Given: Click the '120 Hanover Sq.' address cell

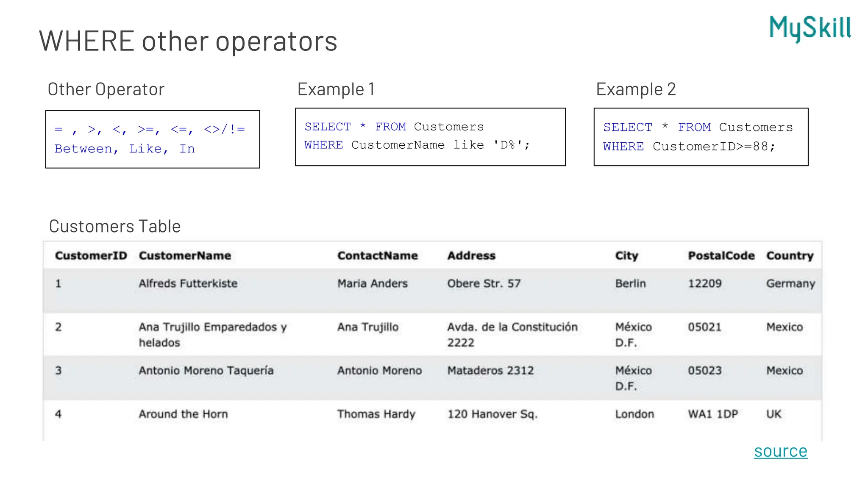Looking at the screenshot, I should [492, 414].
